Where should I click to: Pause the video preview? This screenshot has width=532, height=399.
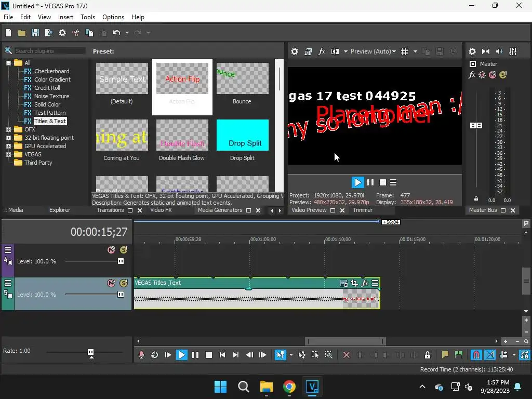tap(370, 182)
